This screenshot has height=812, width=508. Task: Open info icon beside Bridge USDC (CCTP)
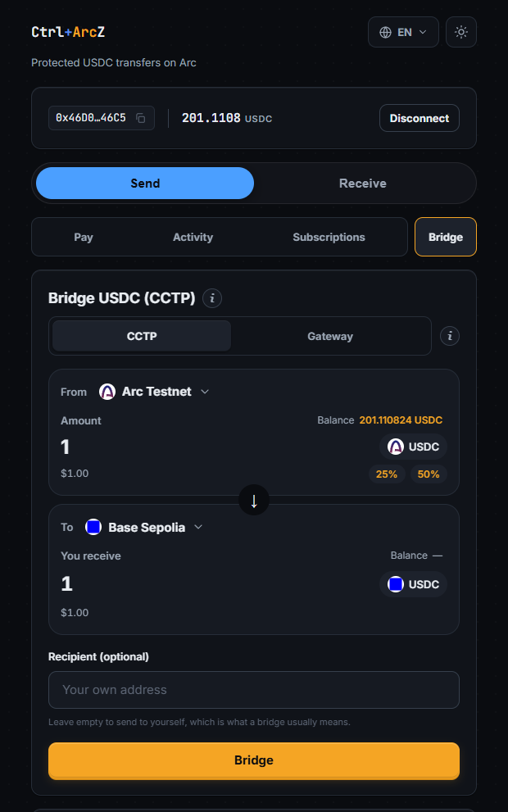(211, 298)
